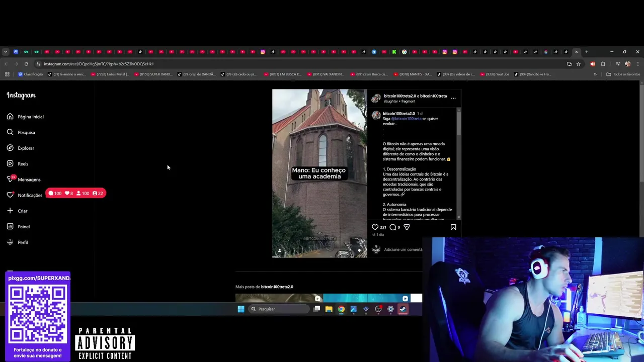The image size is (644, 362).
Task: Expand the hidden bookmarks chevron
Action: click(595, 74)
